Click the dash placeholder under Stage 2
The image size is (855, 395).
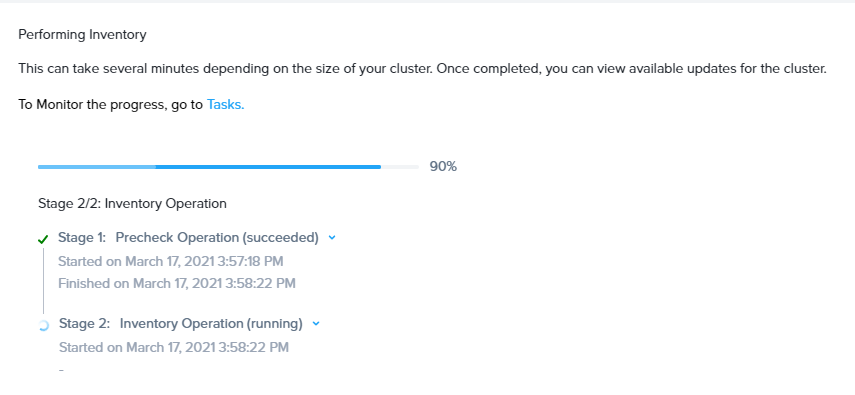[61, 370]
